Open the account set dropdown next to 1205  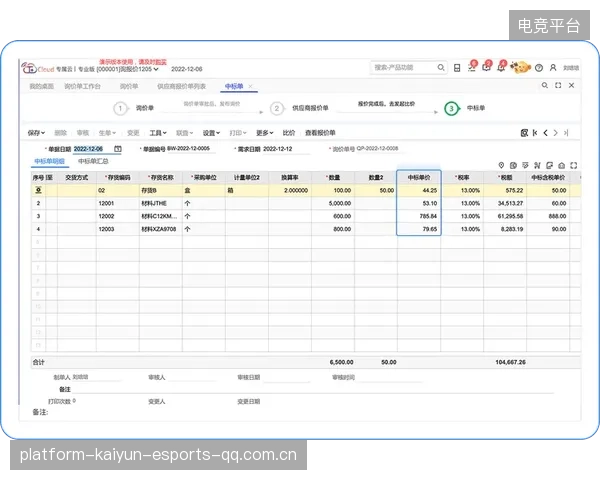(x=156, y=69)
